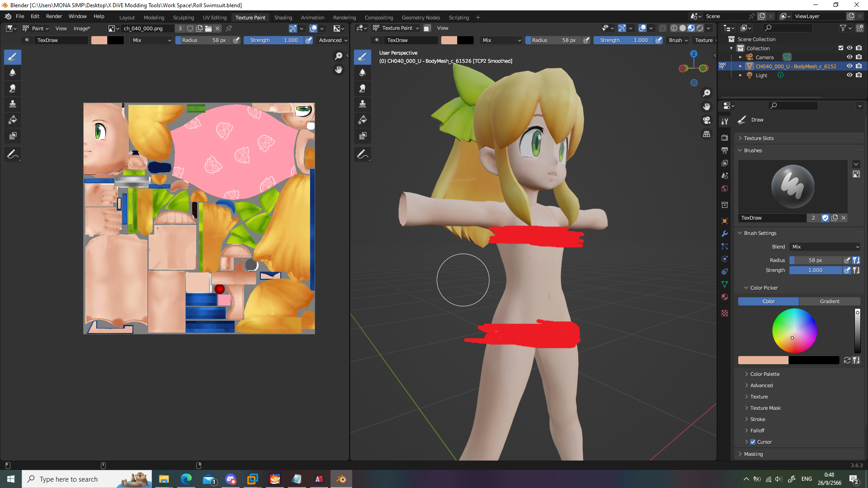This screenshot has width=868, height=488.
Task: Click the View menu in 3D viewport header
Action: click(x=443, y=28)
